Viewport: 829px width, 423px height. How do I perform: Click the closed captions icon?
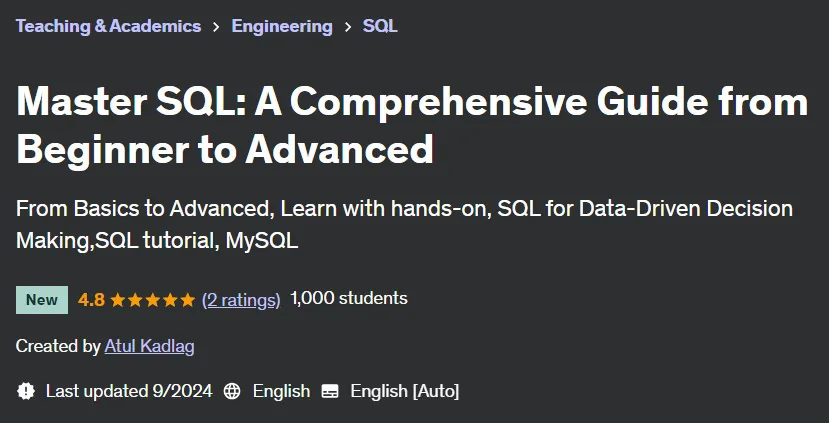coord(330,391)
